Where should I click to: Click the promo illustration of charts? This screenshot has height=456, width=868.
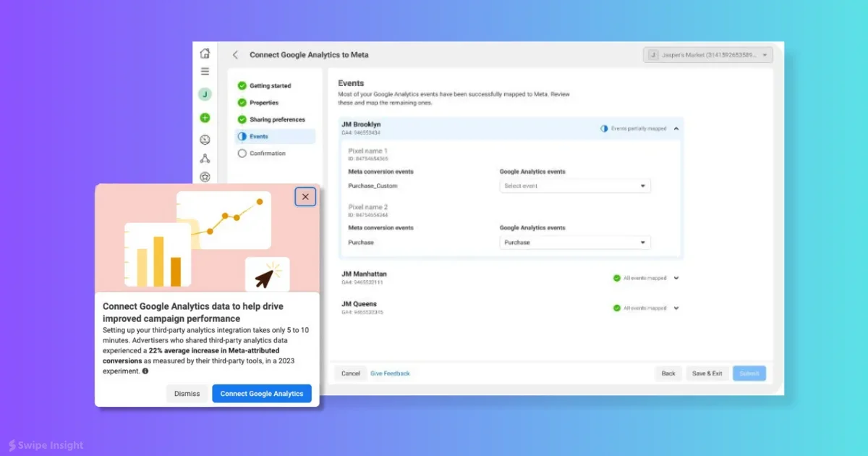coord(207,238)
